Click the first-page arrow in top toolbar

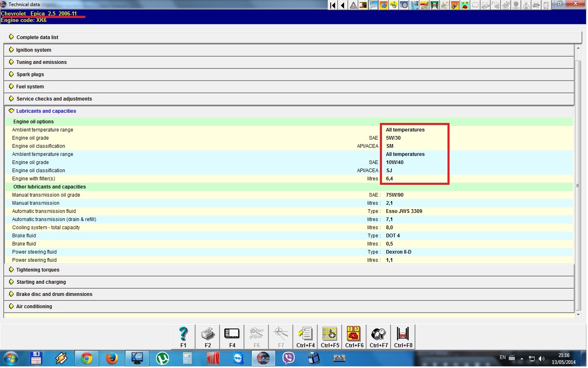[x=333, y=5]
